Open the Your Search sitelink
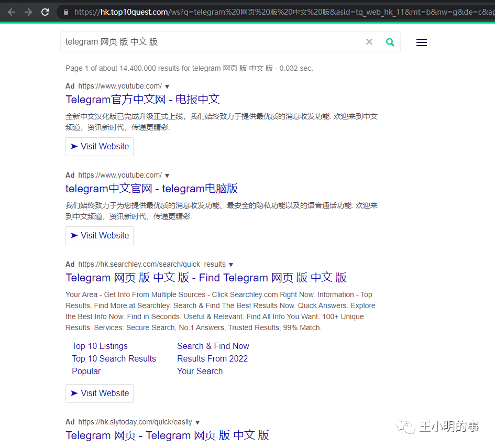The image size is (495, 448). coord(200,371)
